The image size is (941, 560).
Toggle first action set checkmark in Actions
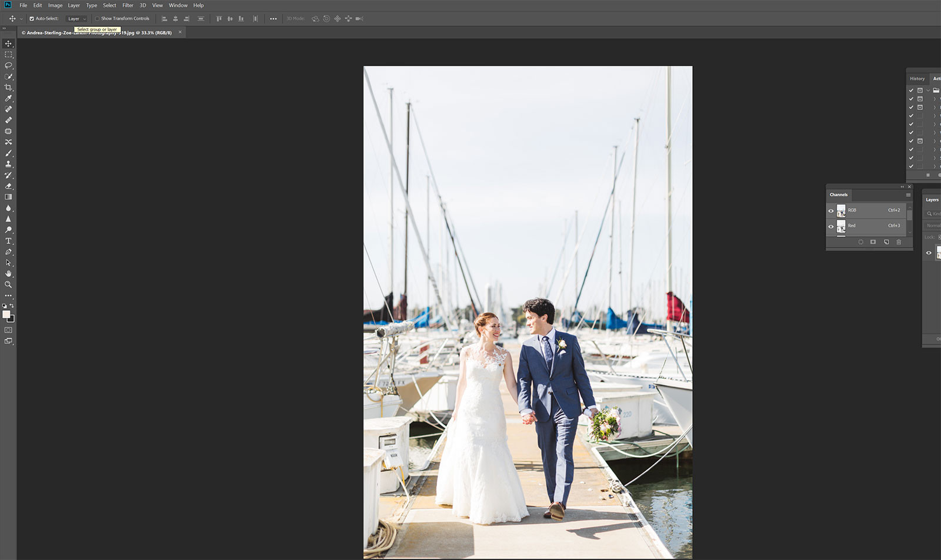pyautogui.click(x=911, y=90)
